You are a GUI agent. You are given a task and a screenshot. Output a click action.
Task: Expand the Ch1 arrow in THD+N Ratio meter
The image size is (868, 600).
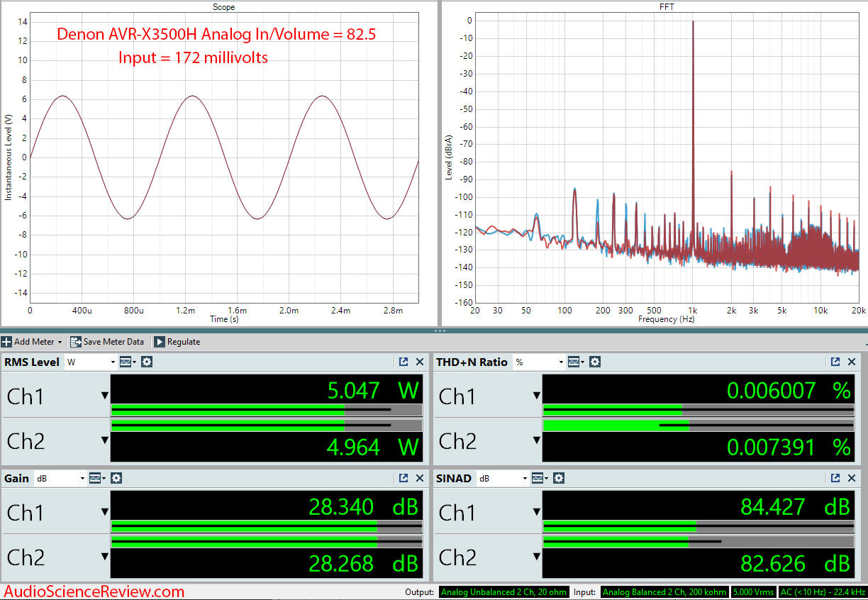point(537,396)
